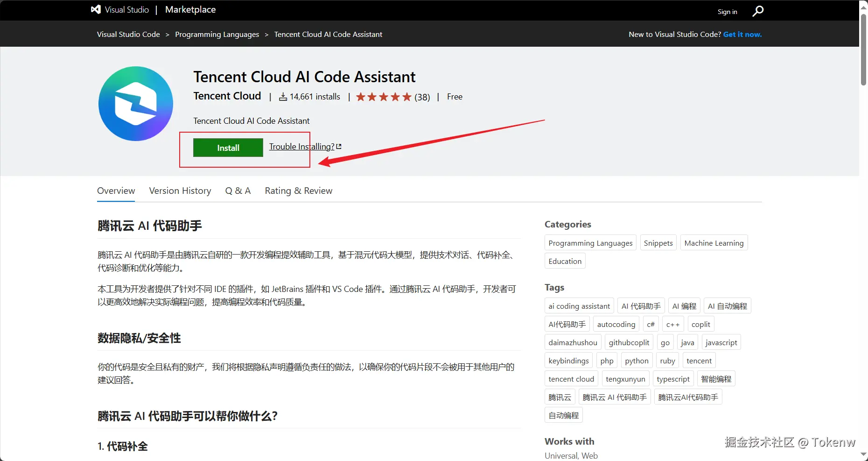Open the Rating & Review tab
868x461 pixels.
pos(299,191)
